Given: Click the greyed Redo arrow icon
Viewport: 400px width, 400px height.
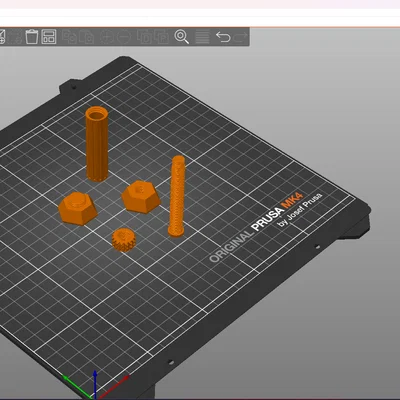Looking at the screenshot, I should pos(240,37).
